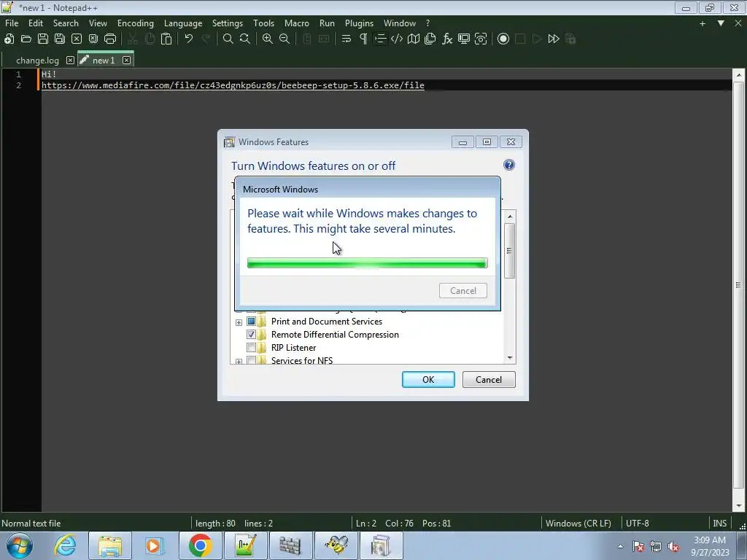Save all files with the Save All icon

(x=60, y=39)
